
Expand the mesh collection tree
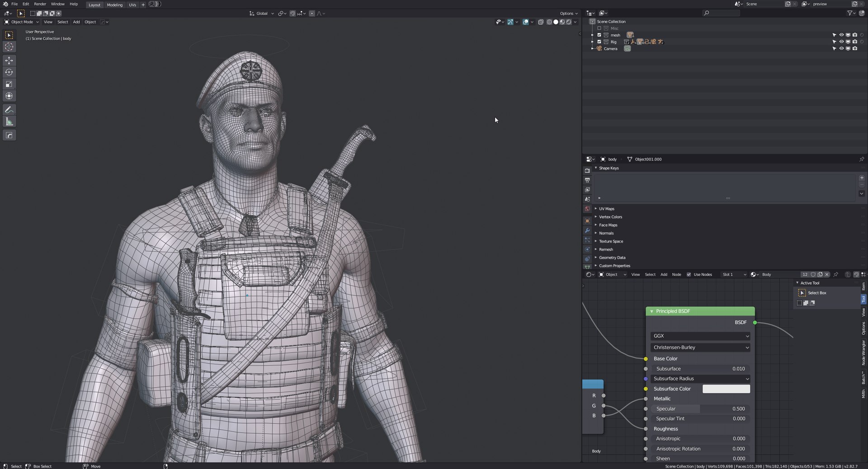click(x=593, y=35)
